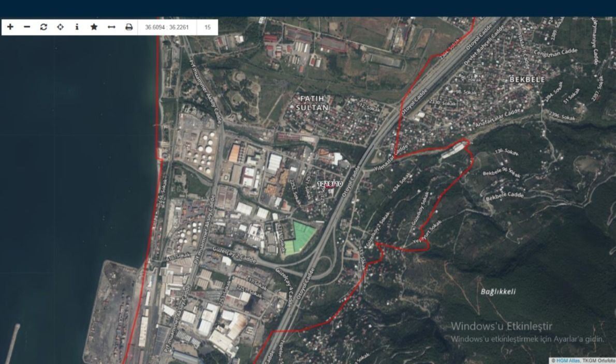Zoom in with the plus icon
This screenshot has height=364, width=616.
coord(10,27)
